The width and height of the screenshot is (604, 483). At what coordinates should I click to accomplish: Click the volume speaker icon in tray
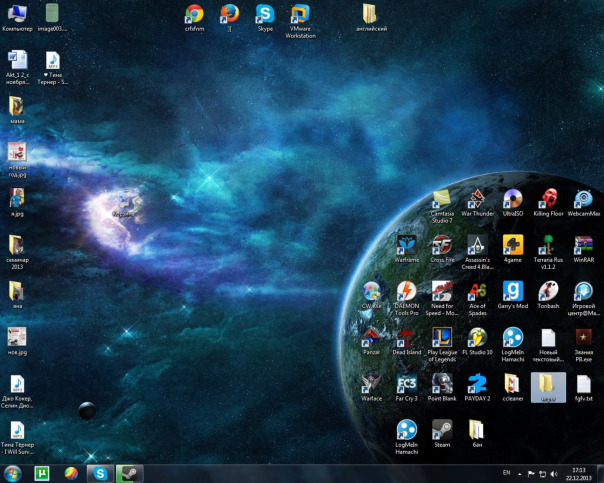tap(554, 473)
